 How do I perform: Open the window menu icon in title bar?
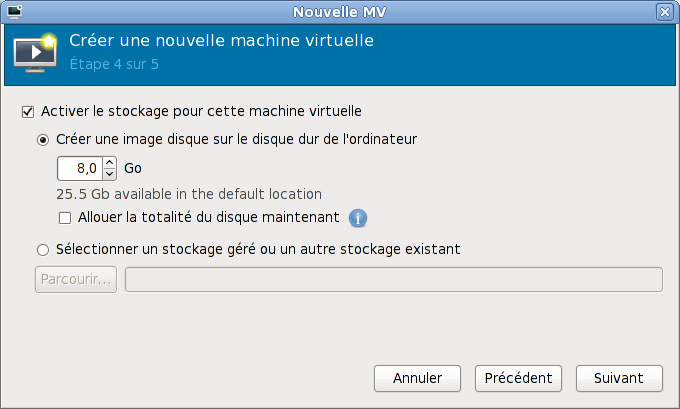[x=14, y=11]
